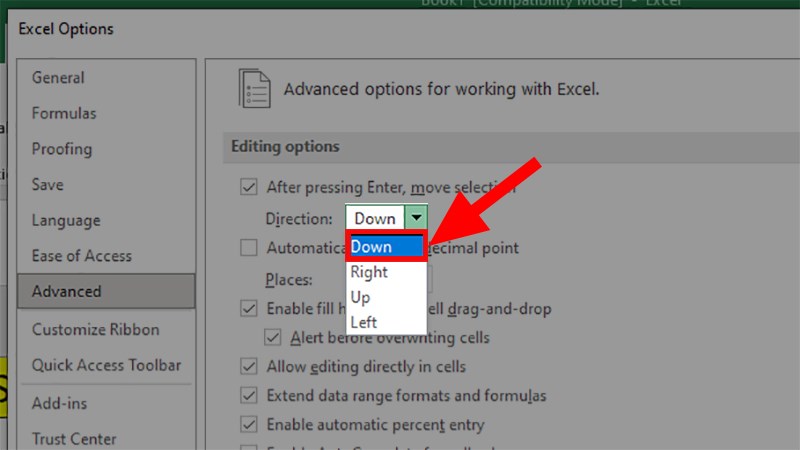Open the General options category
Image resolution: width=800 pixels, height=450 pixels.
58,78
